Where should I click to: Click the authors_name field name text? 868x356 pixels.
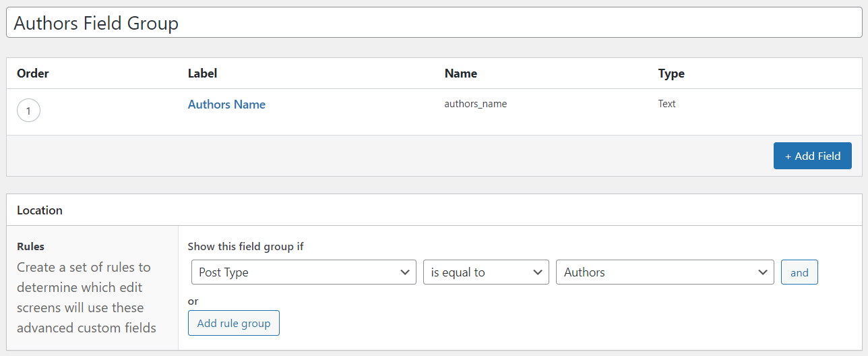[475, 104]
